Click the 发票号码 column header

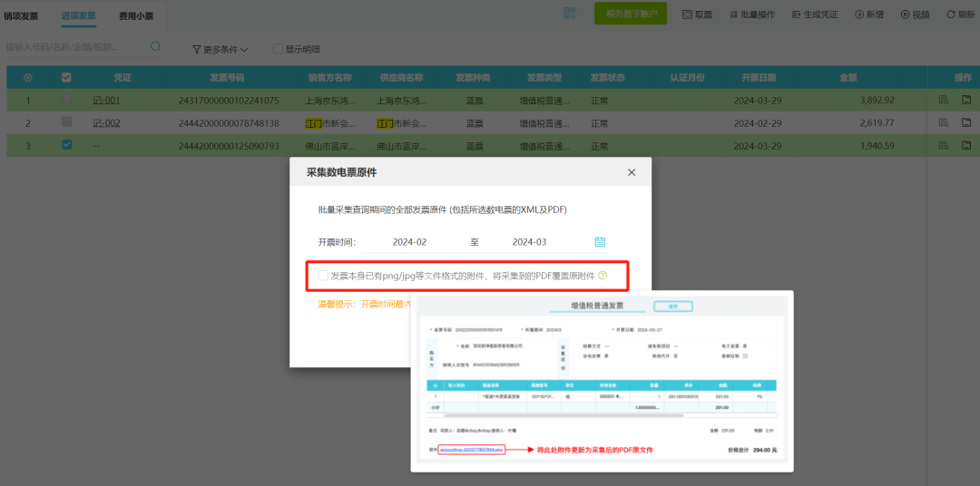(227, 78)
